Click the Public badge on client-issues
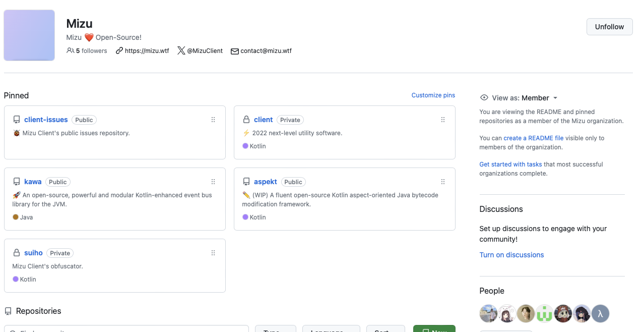644x332 pixels. [84, 120]
